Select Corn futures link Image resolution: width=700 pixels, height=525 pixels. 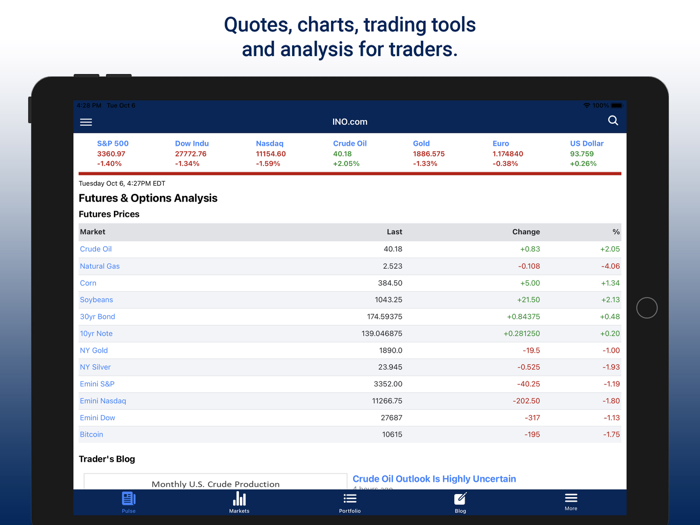pos(88,283)
